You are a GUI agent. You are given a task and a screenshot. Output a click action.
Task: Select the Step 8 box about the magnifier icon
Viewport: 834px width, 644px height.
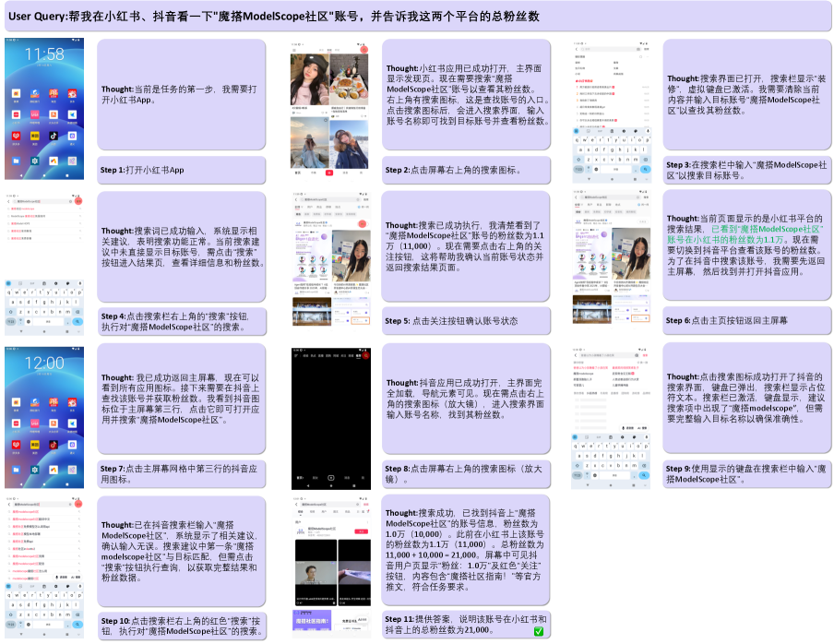466,474
